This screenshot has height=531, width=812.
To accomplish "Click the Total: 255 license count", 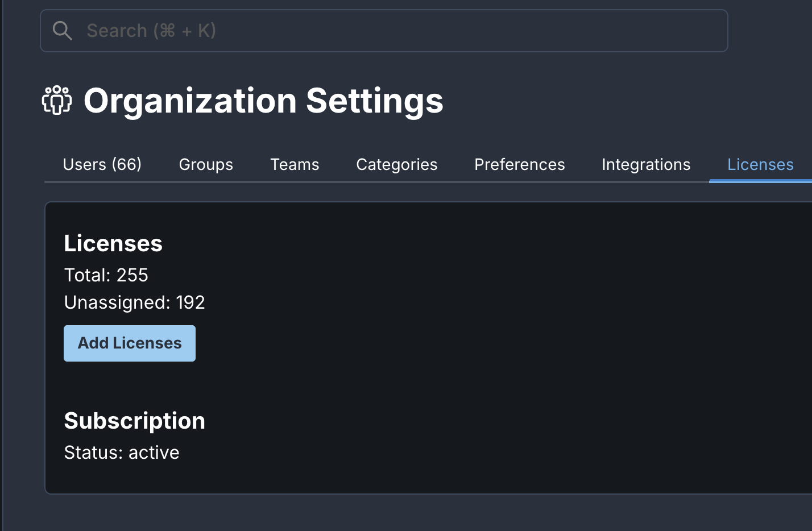I will pyautogui.click(x=106, y=275).
